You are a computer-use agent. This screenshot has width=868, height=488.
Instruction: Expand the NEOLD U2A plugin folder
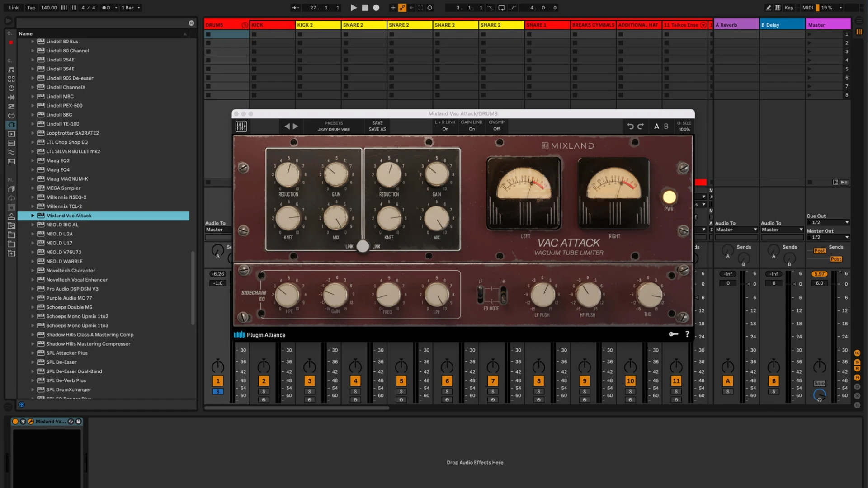pos(33,234)
